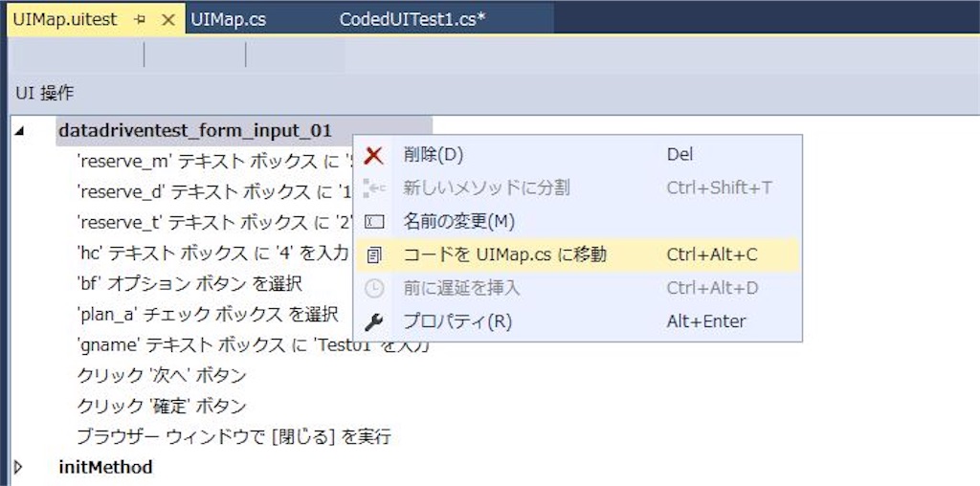The image size is (980, 486).
Task: Click the pin icon on UIMap.uitest tab
Action: pos(140,19)
